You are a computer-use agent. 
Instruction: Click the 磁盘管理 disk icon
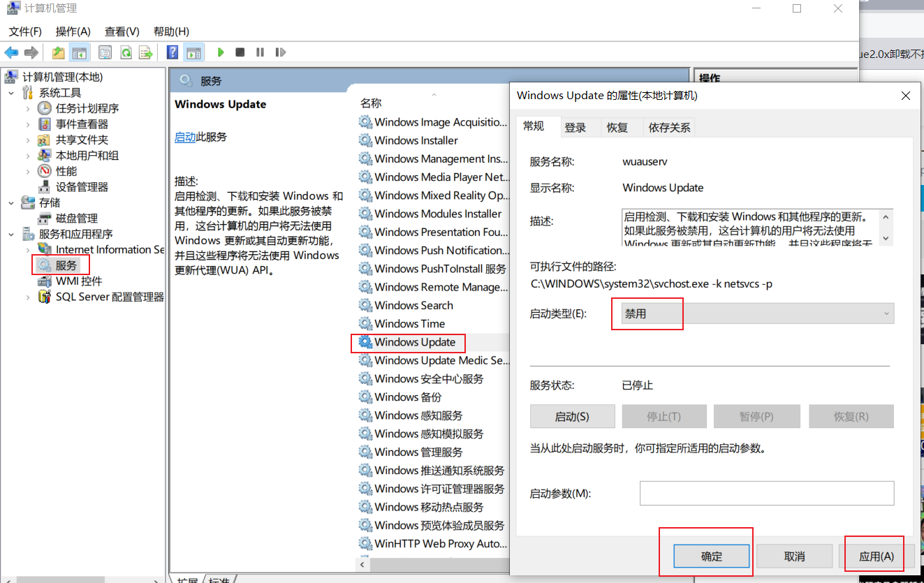coord(45,219)
